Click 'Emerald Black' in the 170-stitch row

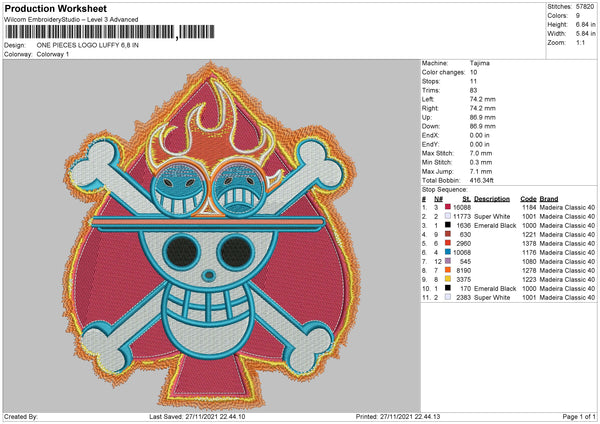(495, 288)
